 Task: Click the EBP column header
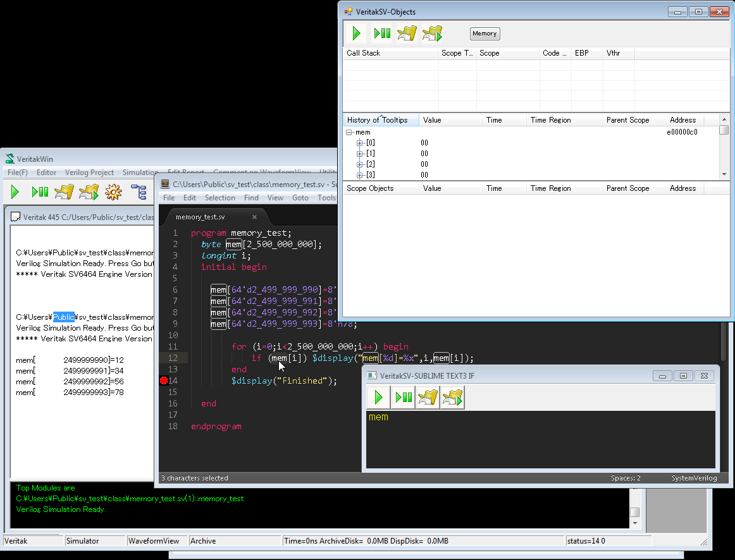587,53
